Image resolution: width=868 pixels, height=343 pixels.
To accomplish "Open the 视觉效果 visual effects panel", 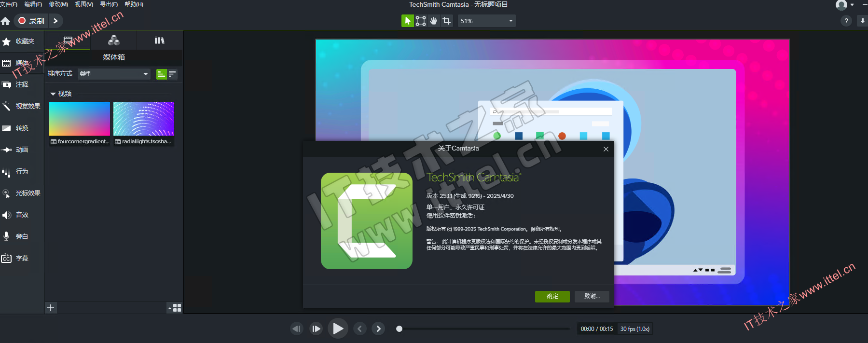I will 22,106.
